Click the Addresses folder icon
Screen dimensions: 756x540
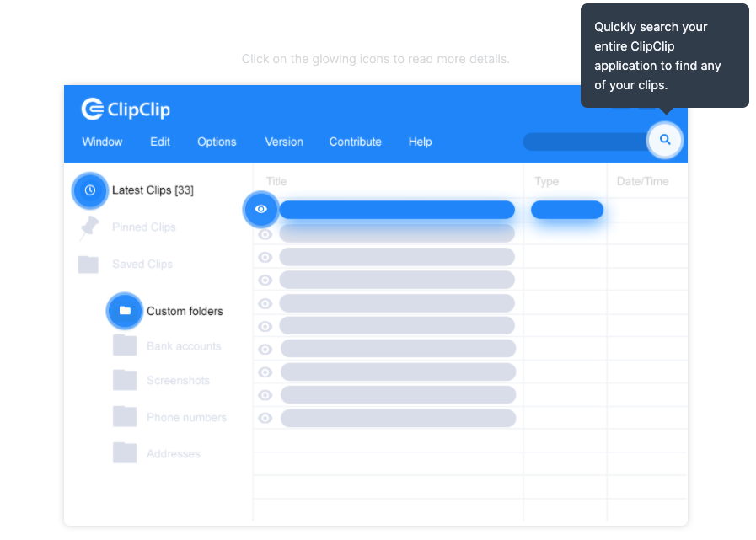tap(125, 452)
